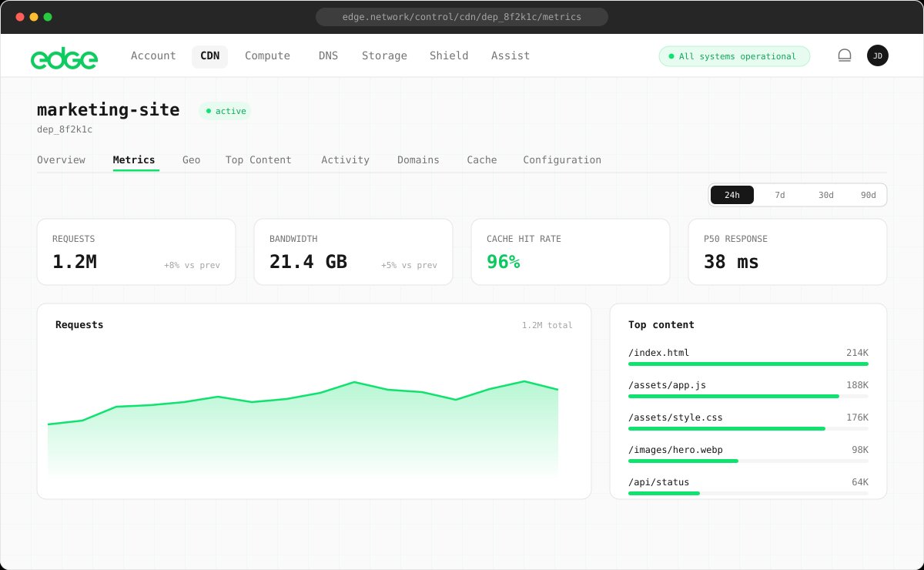Close the window with the red button

(x=20, y=17)
